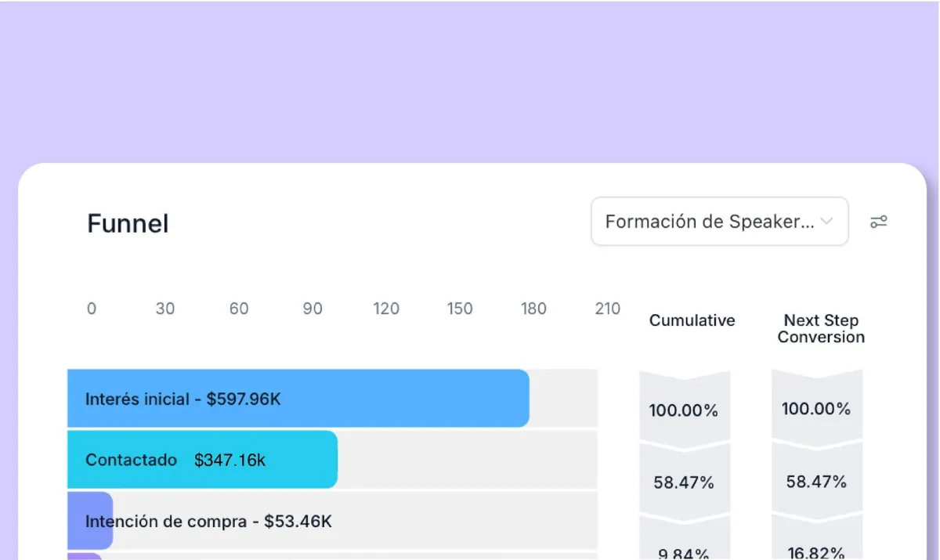Click the Contactado $347.16k label
This screenshot has height=560, width=940.
(175, 461)
